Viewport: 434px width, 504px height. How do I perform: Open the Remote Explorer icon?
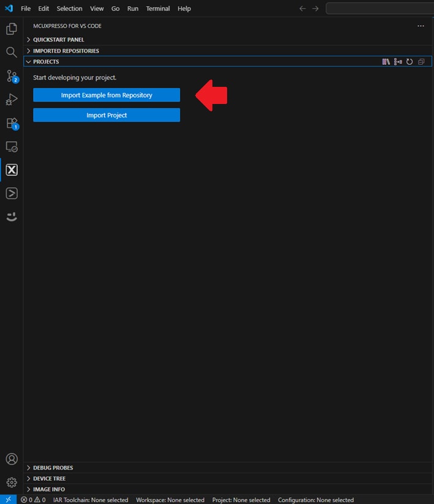(12, 147)
